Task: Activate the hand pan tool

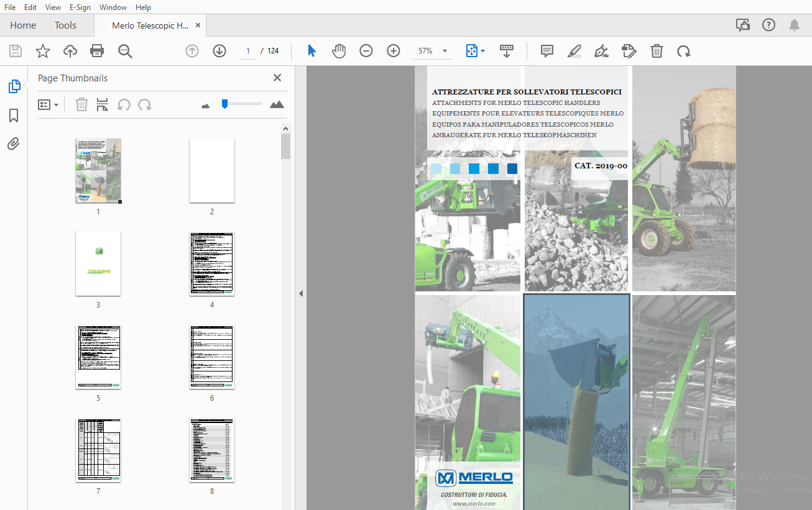Action: coord(339,51)
